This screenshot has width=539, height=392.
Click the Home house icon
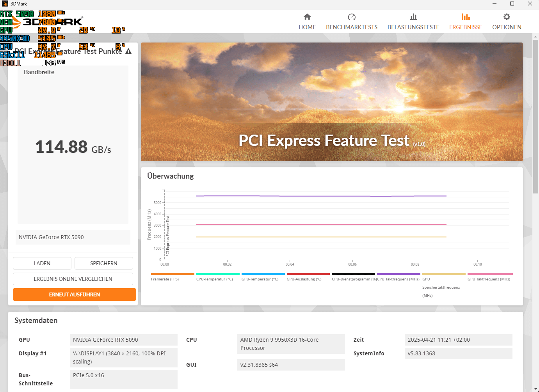pyautogui.click(x=307, y=17)
